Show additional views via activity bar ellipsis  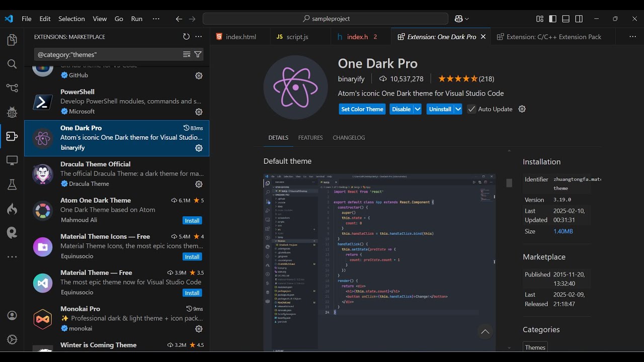[12, 257]
